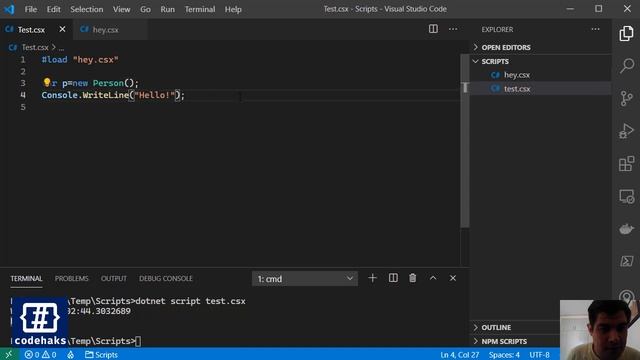
Task: Open the File menu
Action: click(31, 9)
